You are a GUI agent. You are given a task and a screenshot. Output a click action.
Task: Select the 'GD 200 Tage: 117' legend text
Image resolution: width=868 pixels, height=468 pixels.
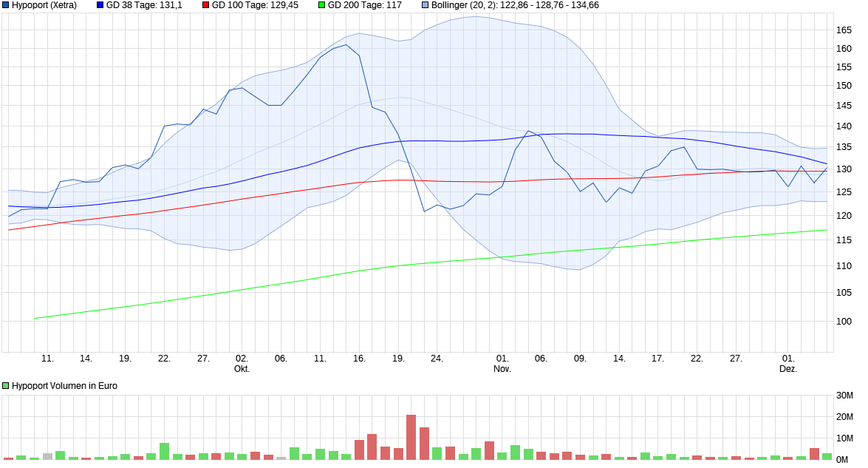[x=365, y=5]
